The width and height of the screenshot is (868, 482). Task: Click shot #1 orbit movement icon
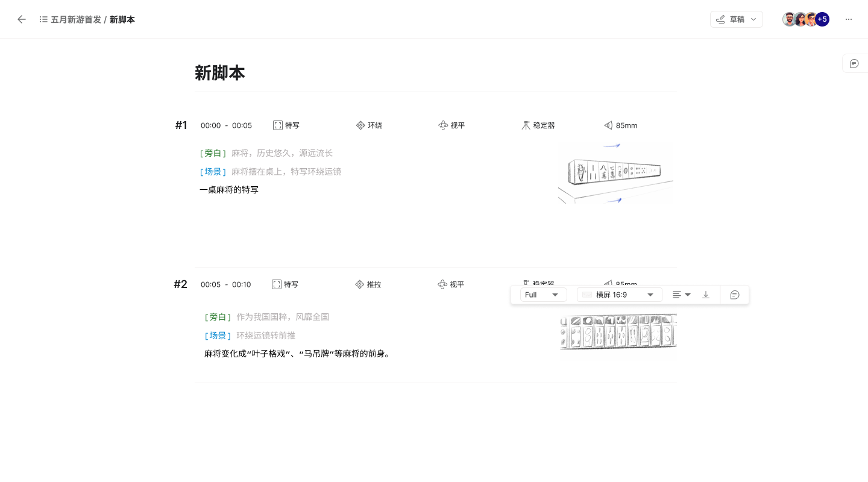[360, 125]
